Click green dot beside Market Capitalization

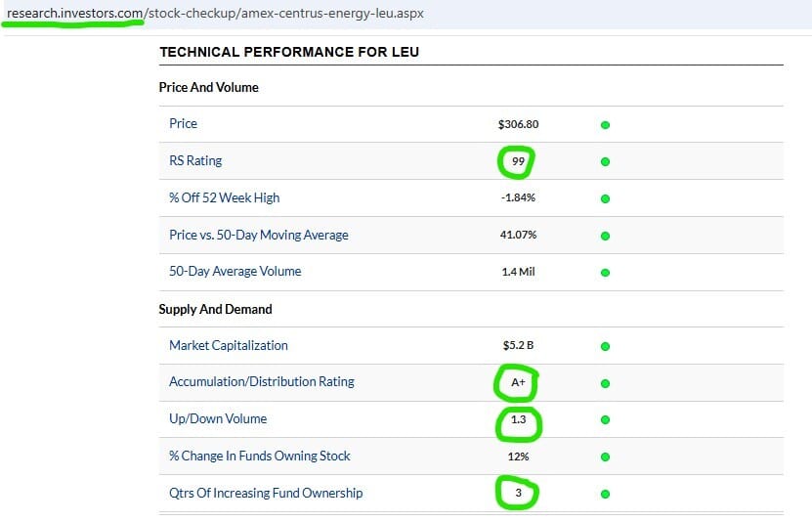(x=605, y=346)
